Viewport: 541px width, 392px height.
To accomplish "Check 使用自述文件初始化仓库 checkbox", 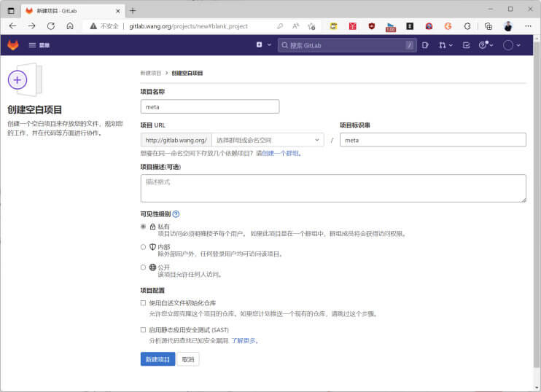I will pos(143,302).
